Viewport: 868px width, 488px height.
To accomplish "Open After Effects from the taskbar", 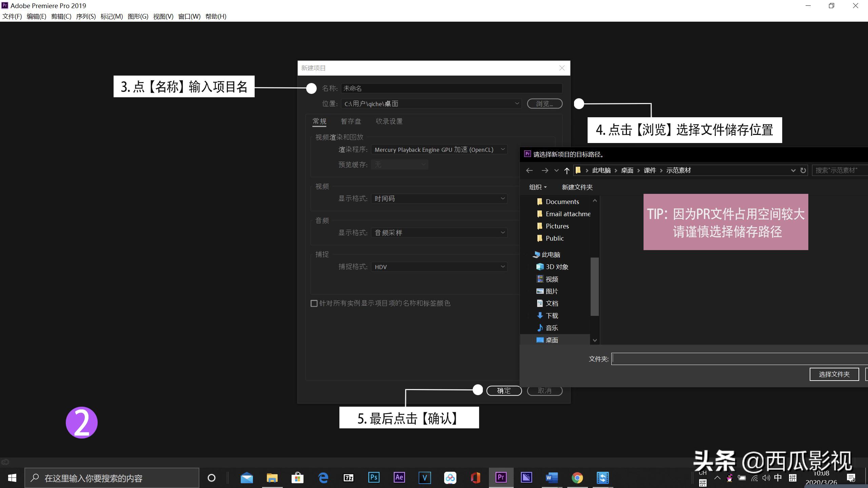I will [x=399, y=477].
